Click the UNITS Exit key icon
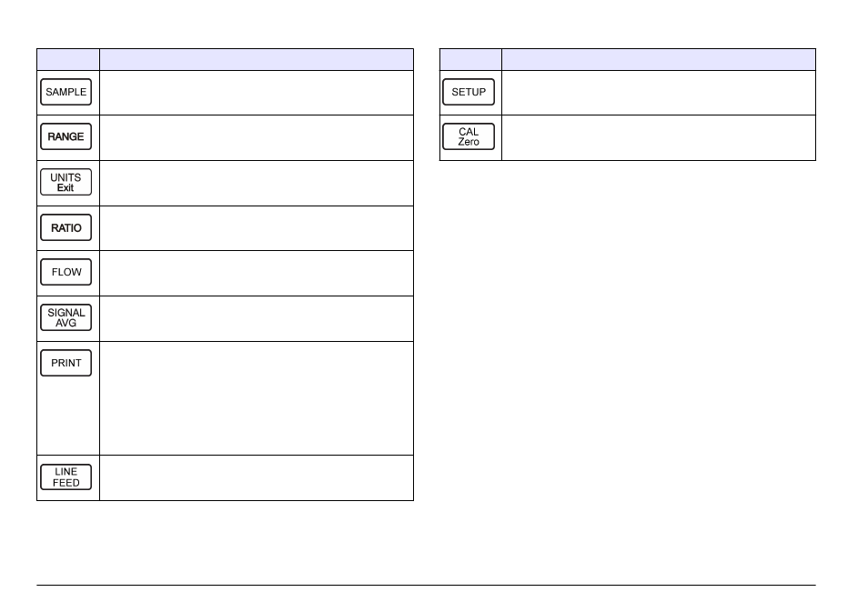The height and width of the screenshot is (612, 868). point(66,182)
